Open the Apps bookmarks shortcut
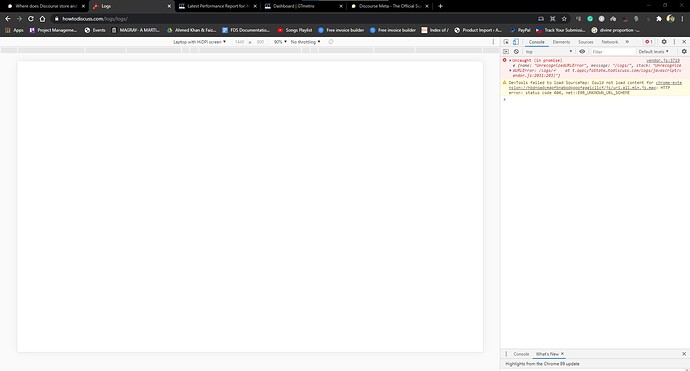 [x=15, y=30]
